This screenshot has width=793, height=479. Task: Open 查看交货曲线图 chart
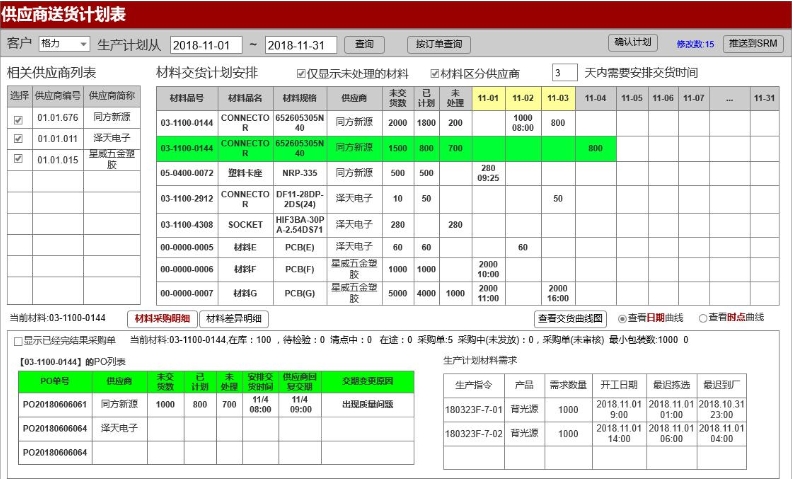tap(571, 319)
